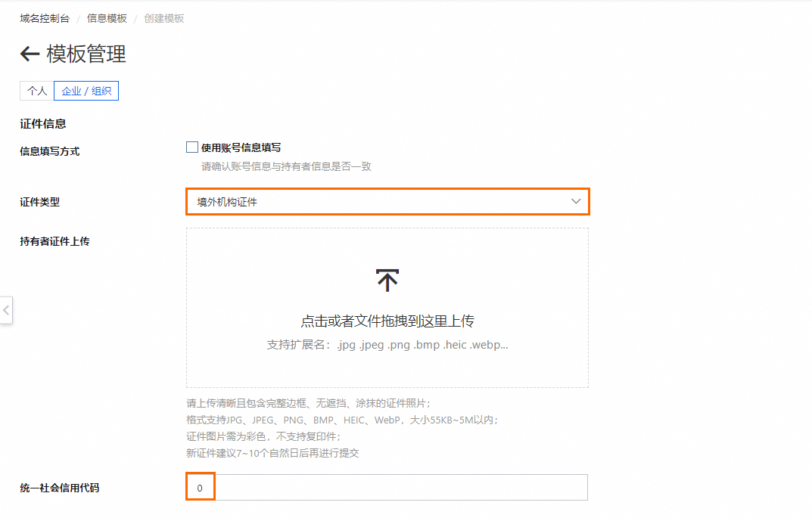Select the 企业 / 组织 tab
Screen dimensions: 812x521
[86, 90]
